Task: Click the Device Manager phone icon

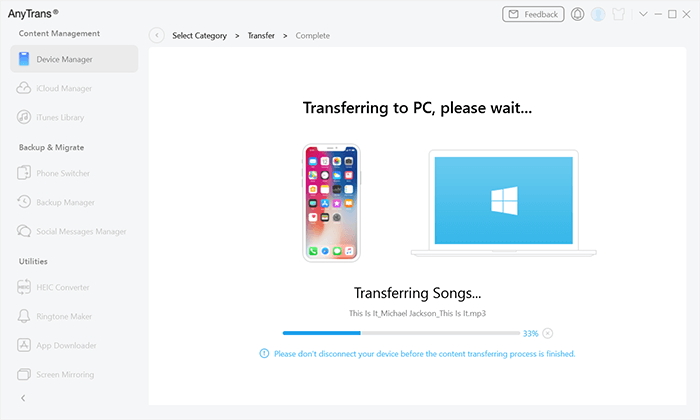Action: (24, 59)
